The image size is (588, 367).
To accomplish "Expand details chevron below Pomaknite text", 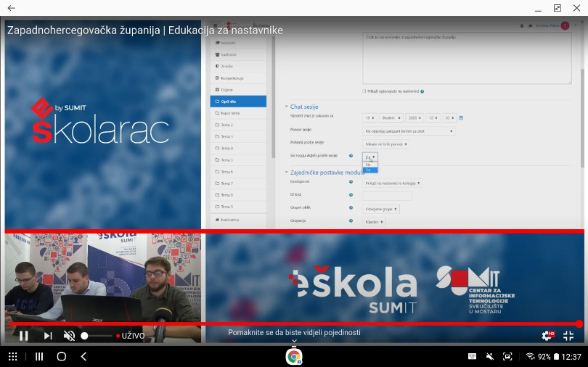I will point(295,341).
